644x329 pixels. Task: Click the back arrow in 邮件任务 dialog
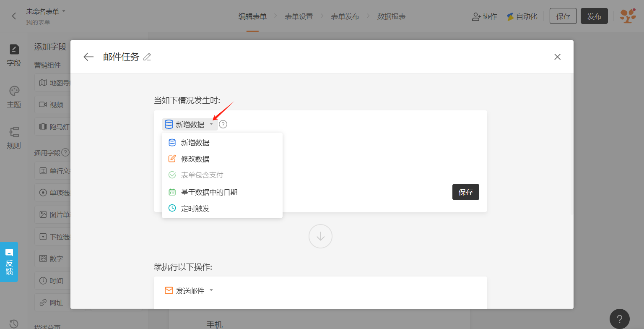88,57
